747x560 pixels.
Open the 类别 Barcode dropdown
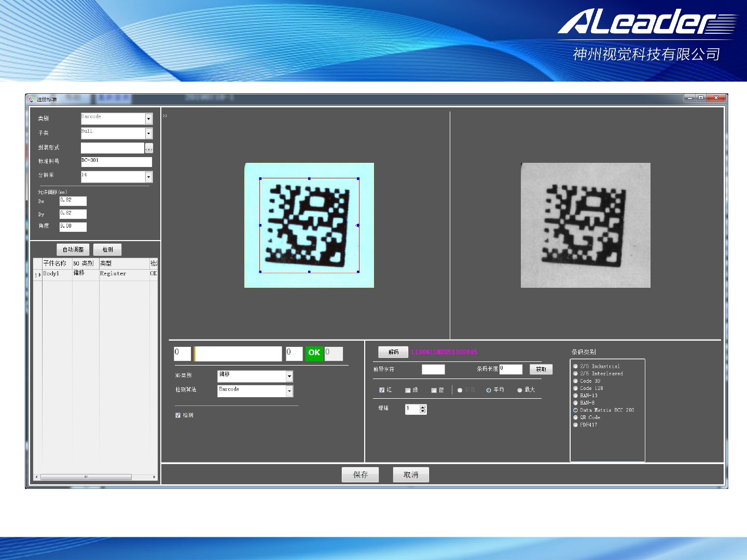(x=148, y=119)
